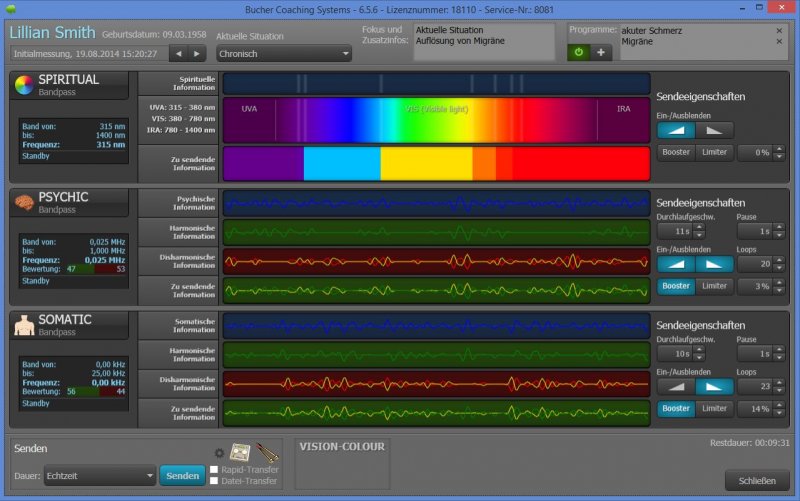The width and height of the screenshot is (800, 501).
Task: Open send settings gear icon
Action: 219,453
